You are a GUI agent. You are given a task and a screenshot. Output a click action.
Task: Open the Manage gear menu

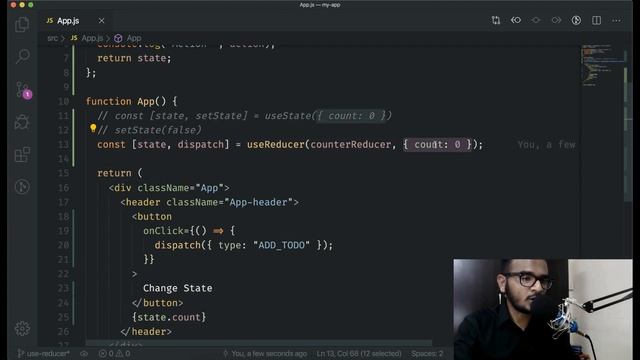tap(22, 328)
